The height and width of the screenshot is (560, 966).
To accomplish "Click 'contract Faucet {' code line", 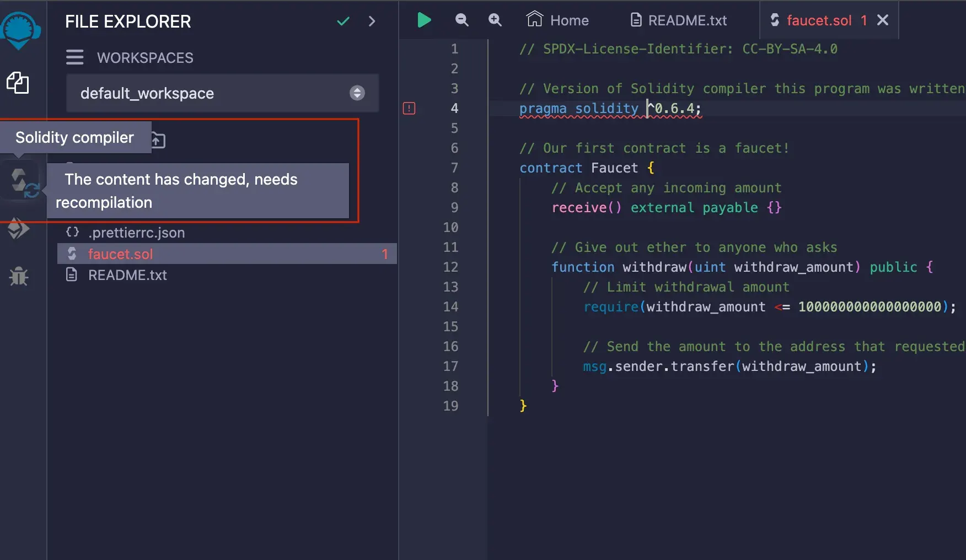I will [587, 168].
